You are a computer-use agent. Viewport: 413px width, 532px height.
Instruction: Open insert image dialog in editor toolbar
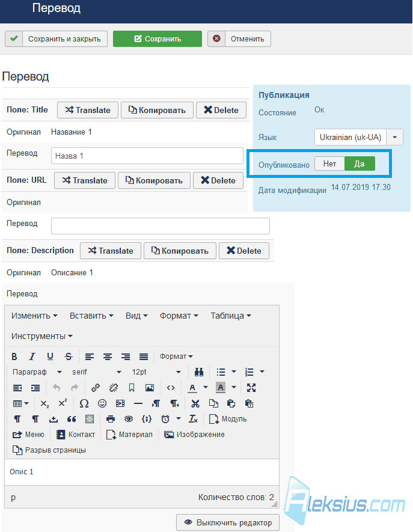point(150,388)
